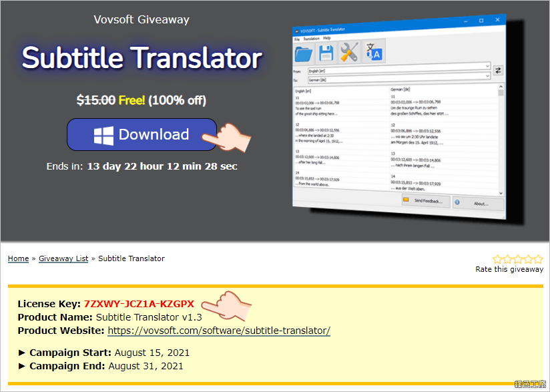Viewport: 550px width, 392px height.
Task: Open the File menu
Action: click(x=296, y=38)
